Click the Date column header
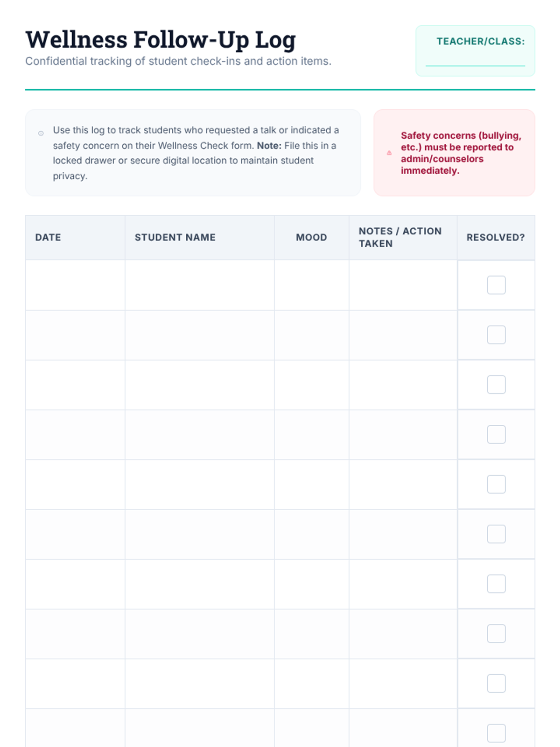The height and width of the screenshot is (747, 560). (x=48, y=237)
